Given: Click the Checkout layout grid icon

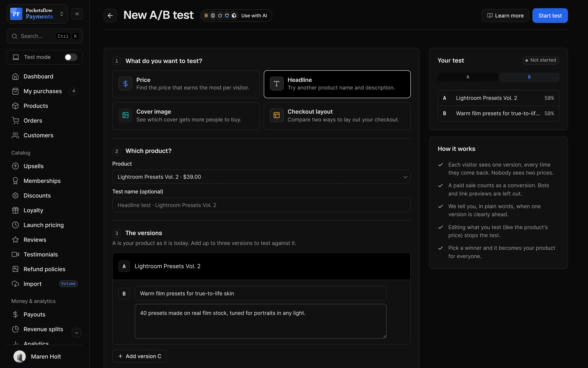Looking at the screenshot, I should pos(276,115).
